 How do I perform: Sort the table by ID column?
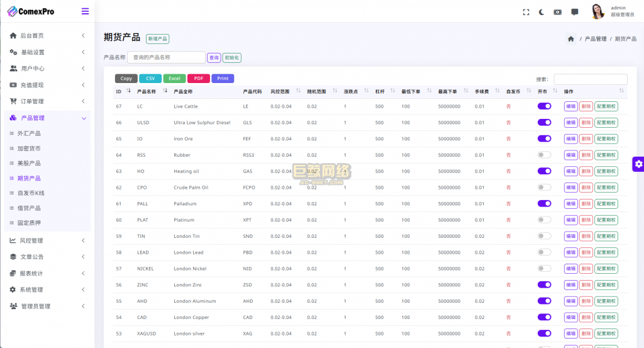(123, 91)
